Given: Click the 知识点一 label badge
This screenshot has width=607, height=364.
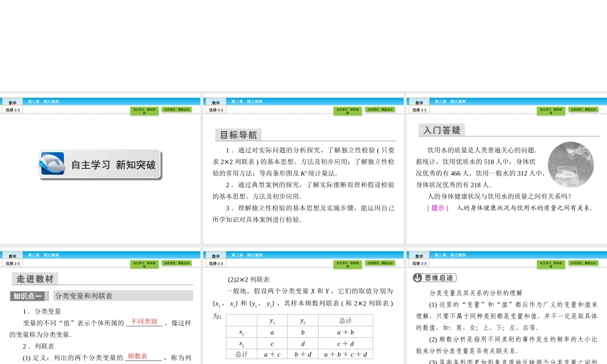Looking at the screenshot, I should pyautogui.click(x=27, y=296).
